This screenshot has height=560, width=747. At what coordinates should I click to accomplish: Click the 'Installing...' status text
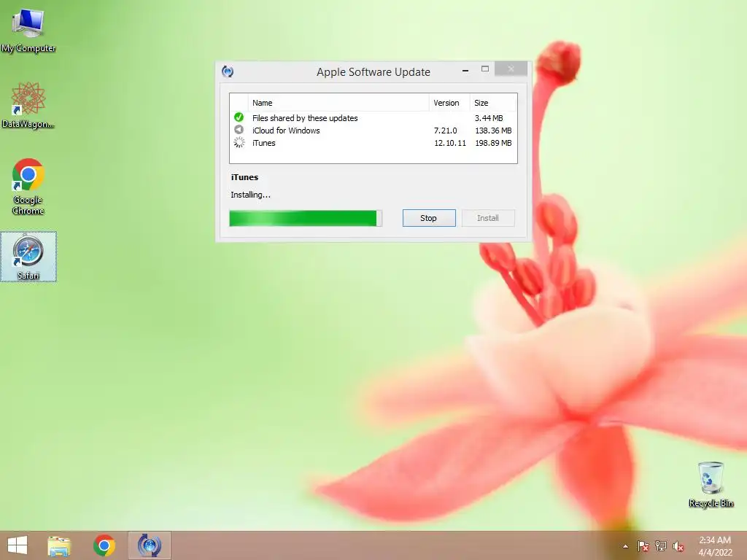click(251, 195)
